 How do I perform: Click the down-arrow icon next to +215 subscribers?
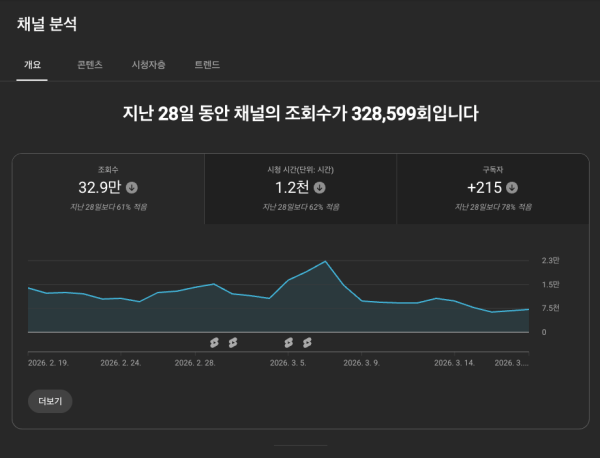coord(512,187)
